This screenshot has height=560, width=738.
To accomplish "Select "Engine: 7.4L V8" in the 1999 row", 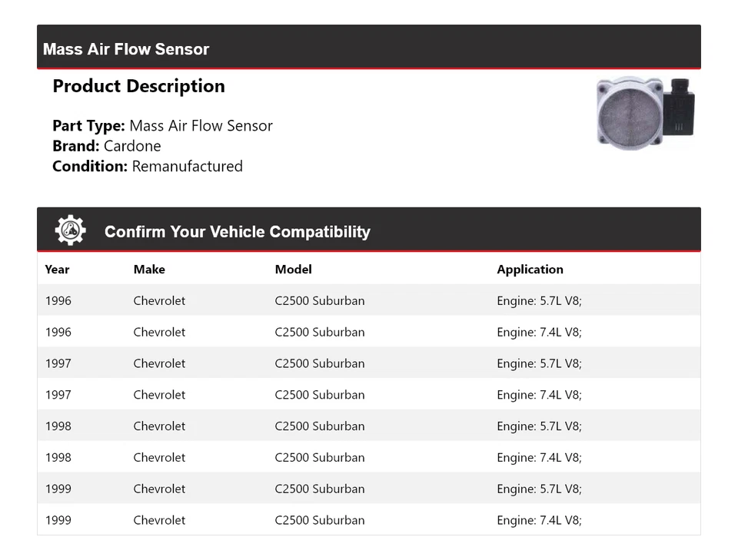I will point(539,520).
